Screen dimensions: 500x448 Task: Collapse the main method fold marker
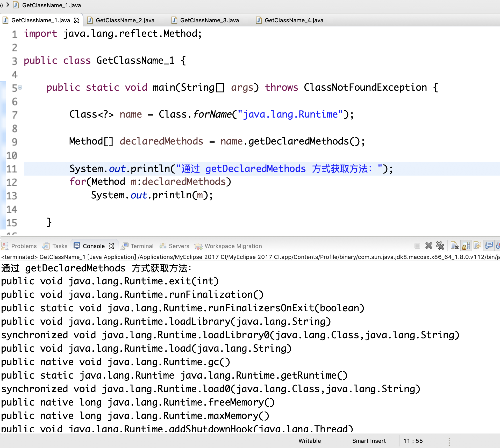pyautogui.click(x=20, y=88)
